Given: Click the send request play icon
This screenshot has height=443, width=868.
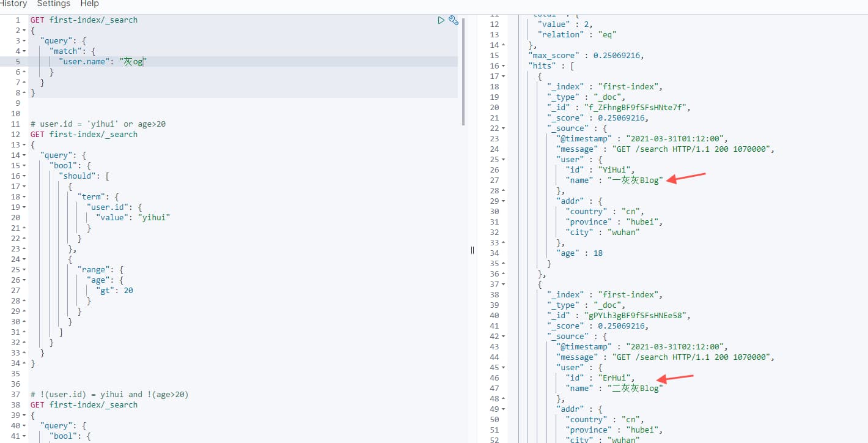Looking at the screenshot, I should pyautogui.click(x=441, y=20).
